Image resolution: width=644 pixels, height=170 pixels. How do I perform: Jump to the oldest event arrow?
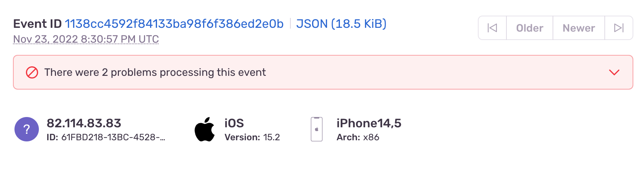pos(492,28)
